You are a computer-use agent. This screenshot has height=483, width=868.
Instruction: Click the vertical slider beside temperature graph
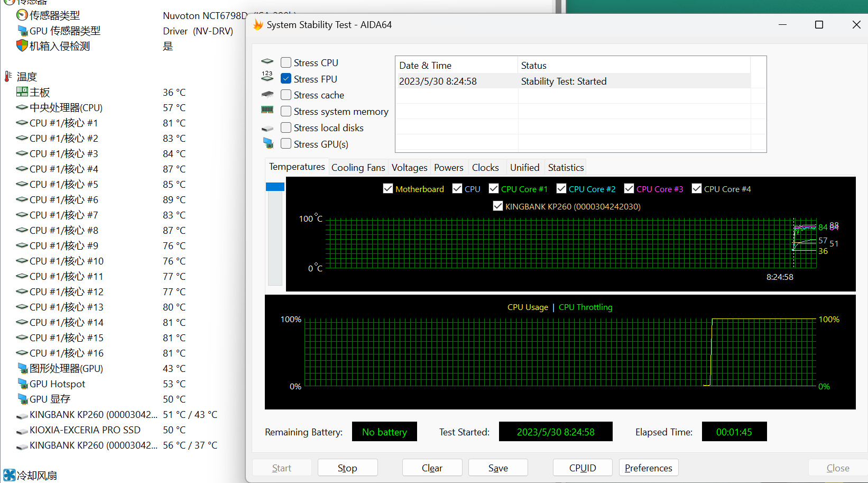(275, 234)
